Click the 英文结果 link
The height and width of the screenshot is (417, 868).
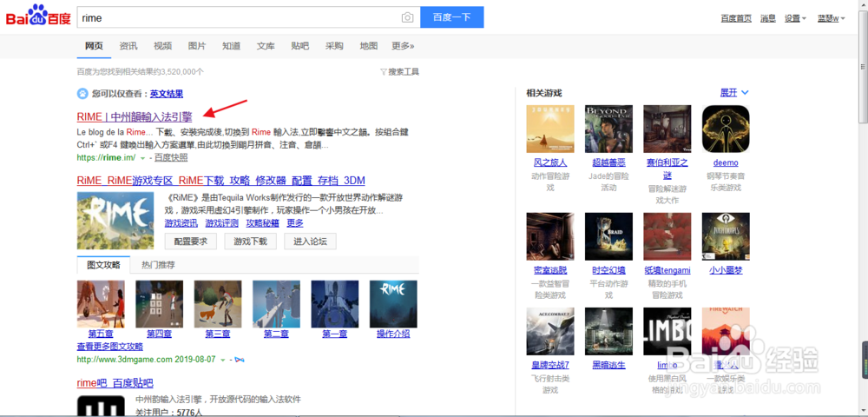pyautogui.click(x=167, y=94)
